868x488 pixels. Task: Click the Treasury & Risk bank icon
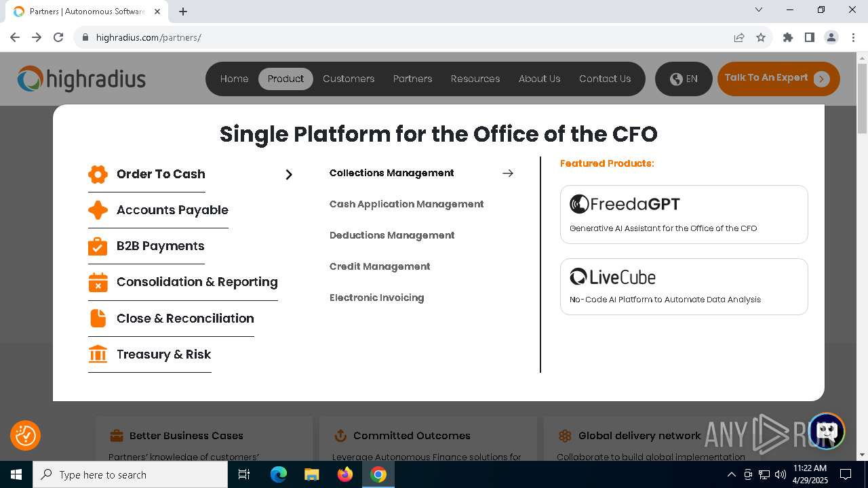click(98, 354)
